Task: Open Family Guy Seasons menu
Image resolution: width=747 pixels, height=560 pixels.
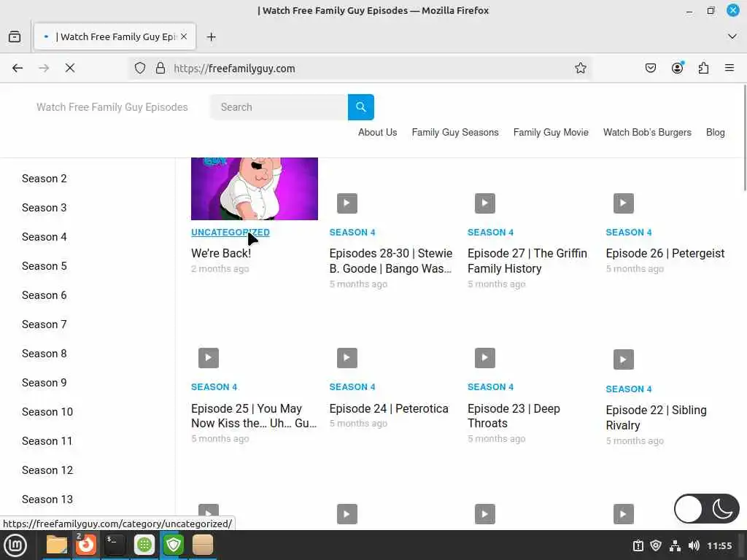Action: click(455, 133)
